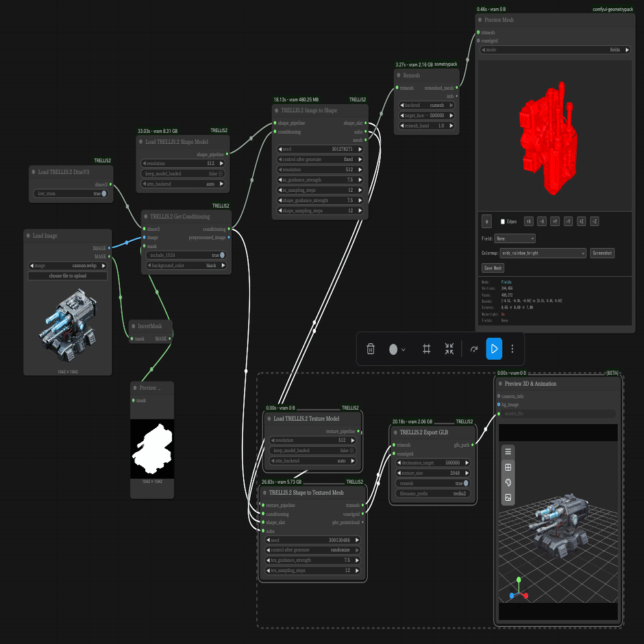This screenshot has height=644, width=644.
Task: Reset camera in Preview Mesh viewer
Action: point(486,221)
